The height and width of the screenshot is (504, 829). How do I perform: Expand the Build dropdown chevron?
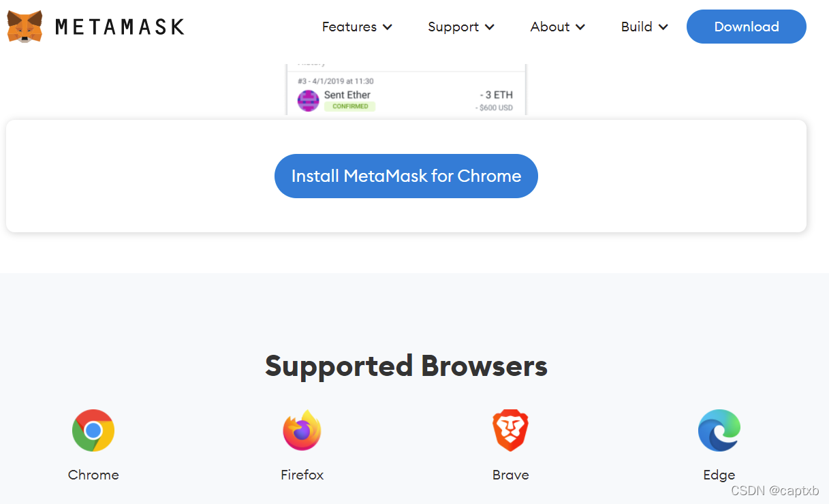(663, 27)
